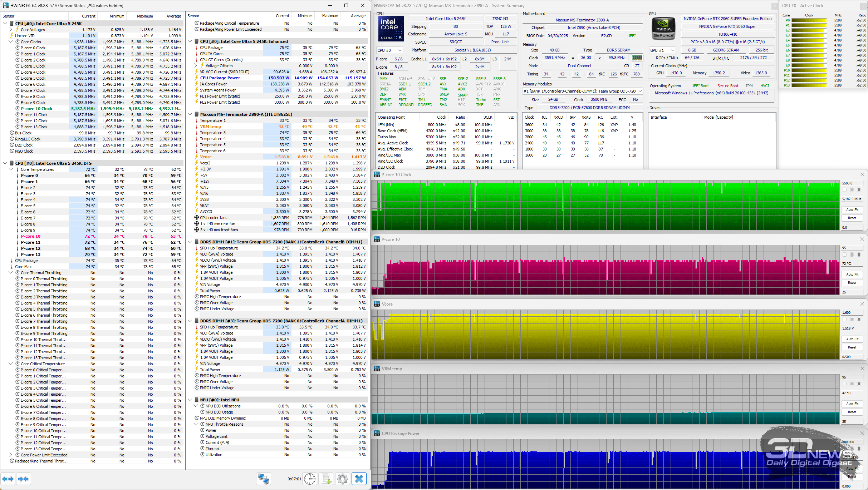Click chip icon of Maxsun MS-Terminator Z890-A section
The image size is (868, 490).
click(197, 114)
